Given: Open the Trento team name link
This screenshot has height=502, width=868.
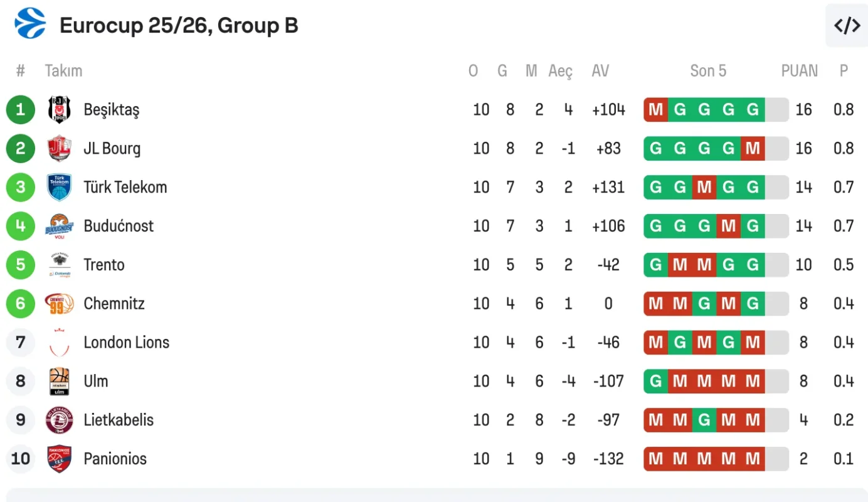Looking at the screenshot, I should pyautogui.click(x=104, y=265).
